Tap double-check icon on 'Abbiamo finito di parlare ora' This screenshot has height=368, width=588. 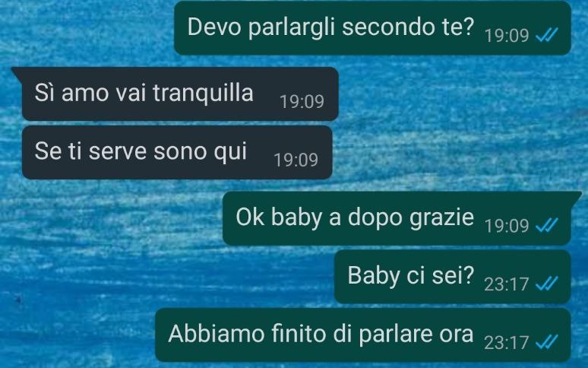(547, 341)
